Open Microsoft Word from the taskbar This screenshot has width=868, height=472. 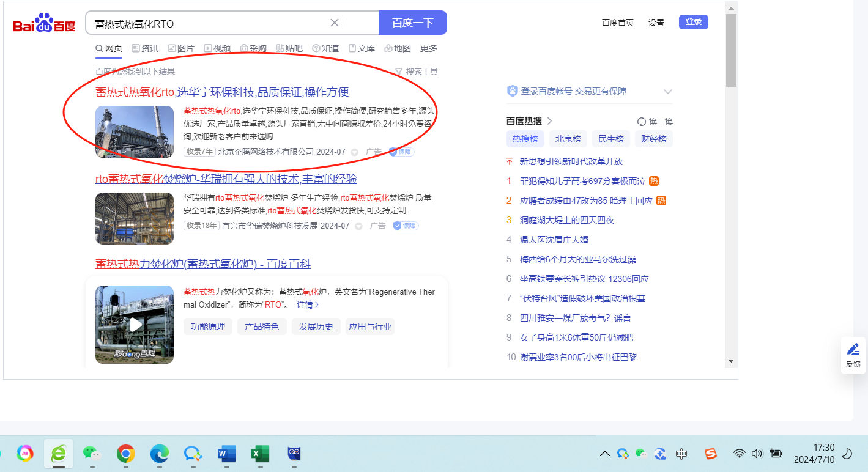click(x=226, y=453)
